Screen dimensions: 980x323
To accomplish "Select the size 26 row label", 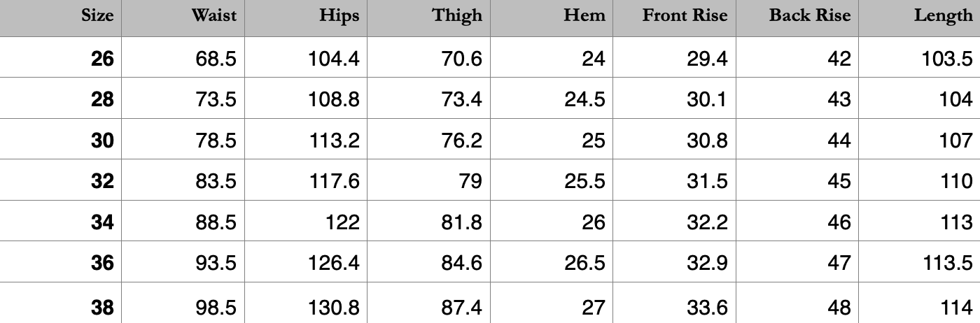I will click(102, 59).
